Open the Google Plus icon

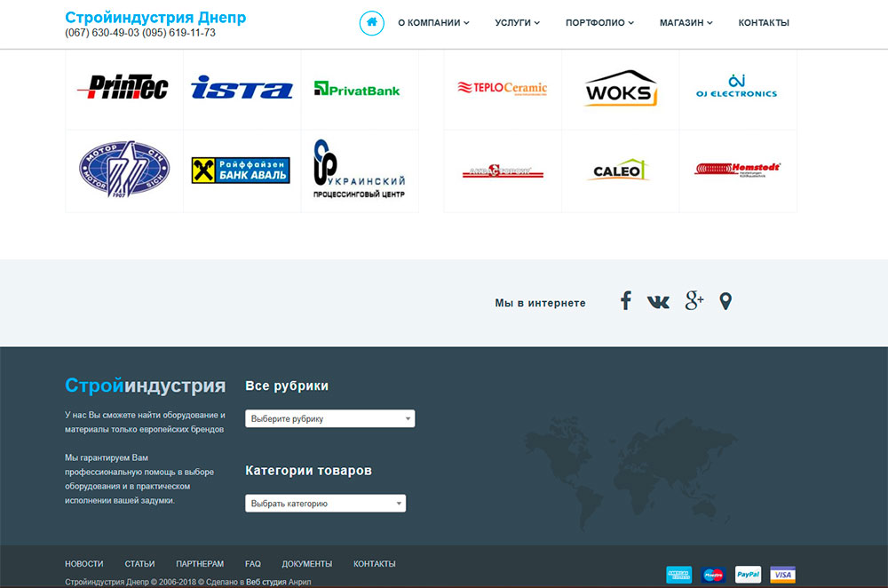pyautogui.click(x=694, y=301)
